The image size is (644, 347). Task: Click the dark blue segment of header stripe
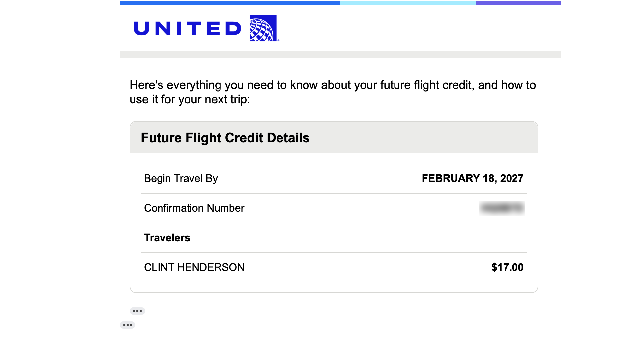(230, 3)
